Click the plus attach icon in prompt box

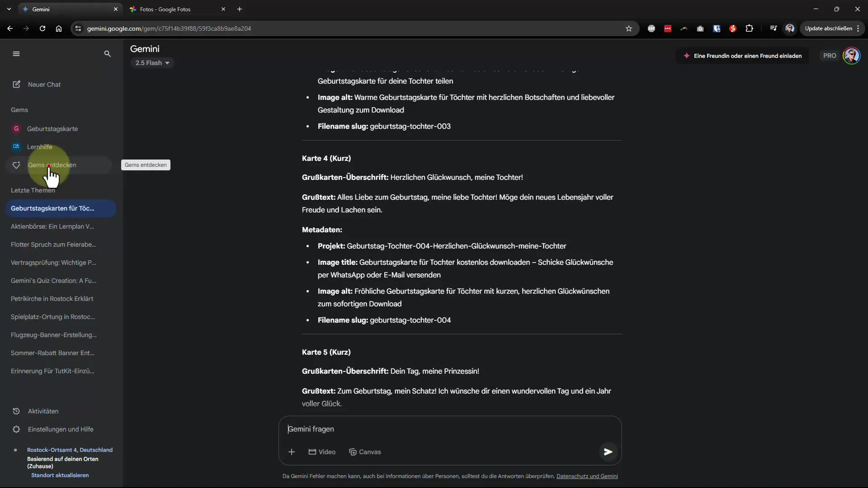point(292,452)
